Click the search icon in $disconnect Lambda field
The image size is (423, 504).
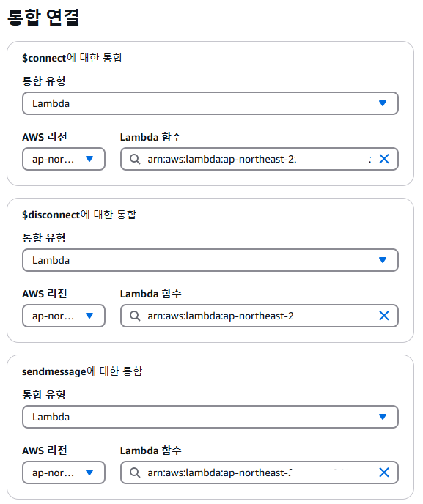[135, 316]
